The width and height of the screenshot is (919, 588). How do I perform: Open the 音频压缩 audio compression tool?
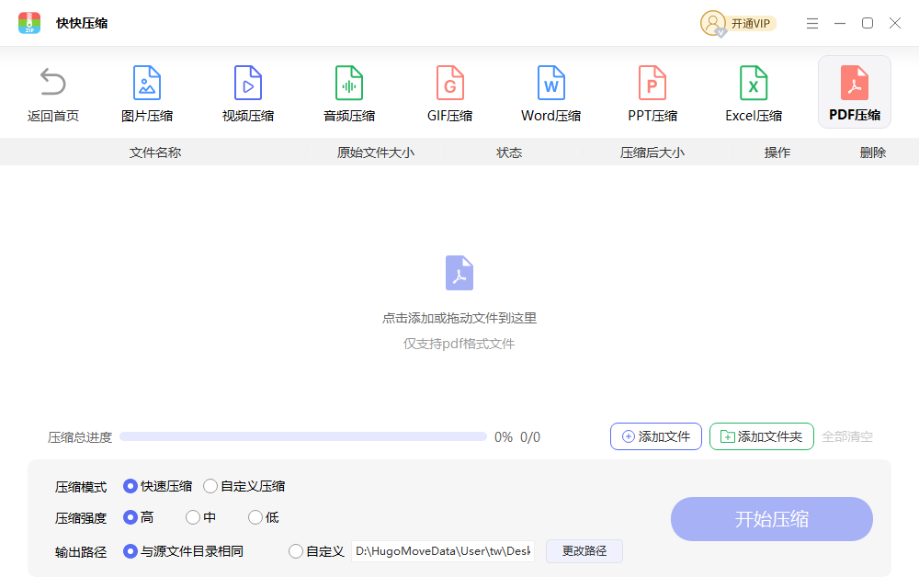click(349, 93)
